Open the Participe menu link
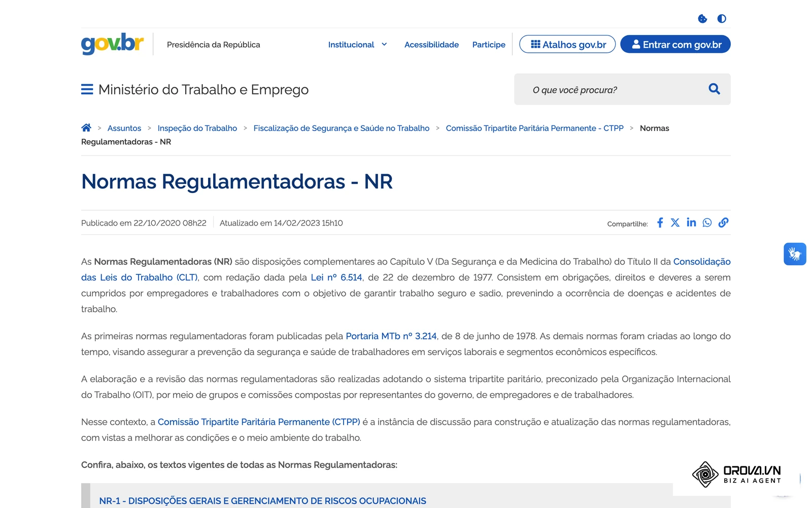This screenshot has width=812, height=508. tap(489, 45)
